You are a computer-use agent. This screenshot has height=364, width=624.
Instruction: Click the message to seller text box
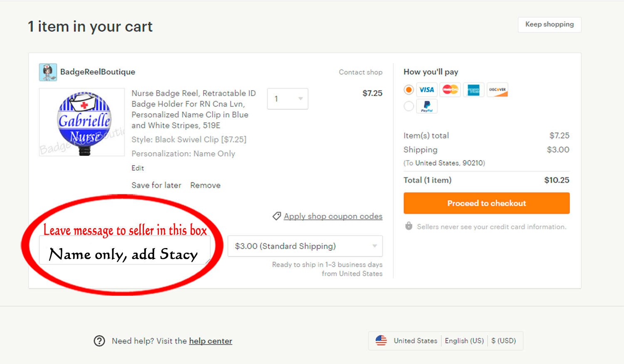[125, 250]
